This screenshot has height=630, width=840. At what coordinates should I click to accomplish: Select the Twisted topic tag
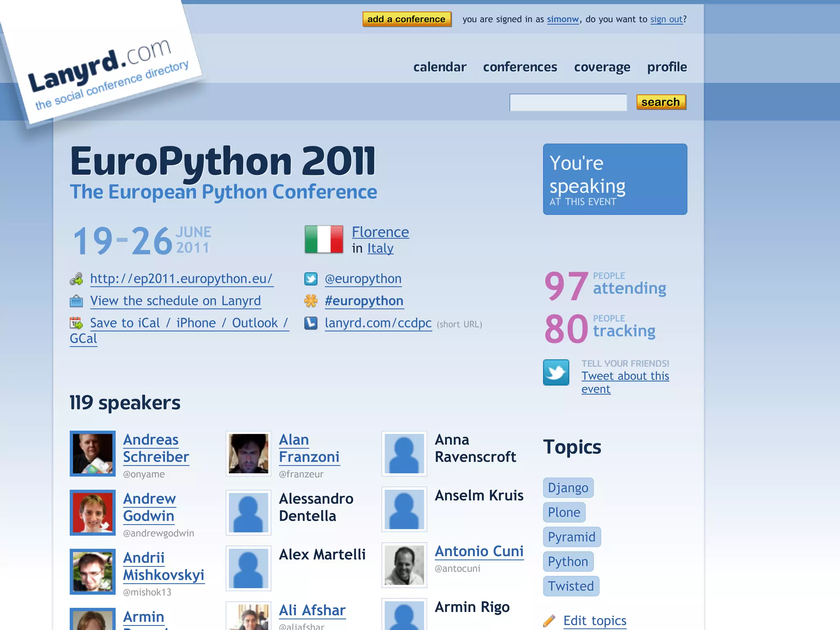coord(571,586)
